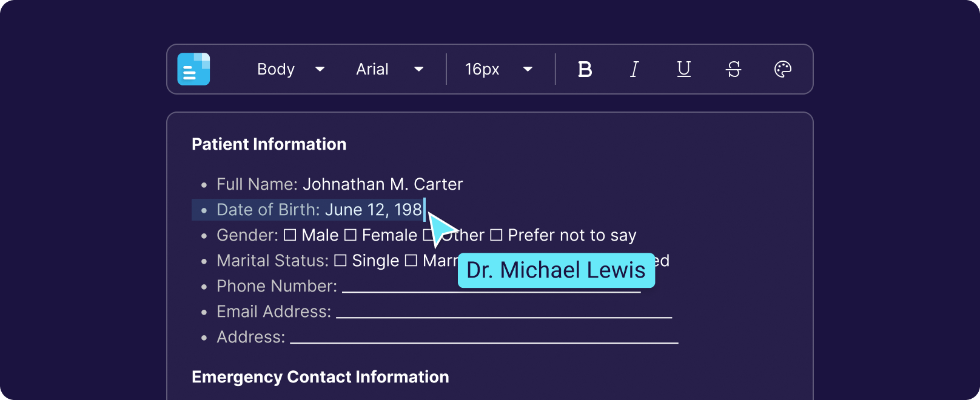Click the blue document app logo

pos(193,69)
